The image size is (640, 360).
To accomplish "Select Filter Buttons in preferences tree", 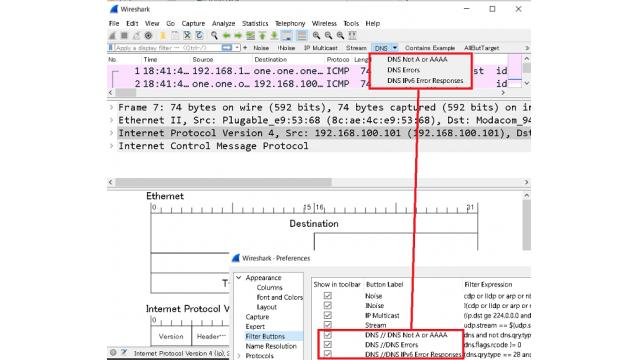I will coord(265,336).
